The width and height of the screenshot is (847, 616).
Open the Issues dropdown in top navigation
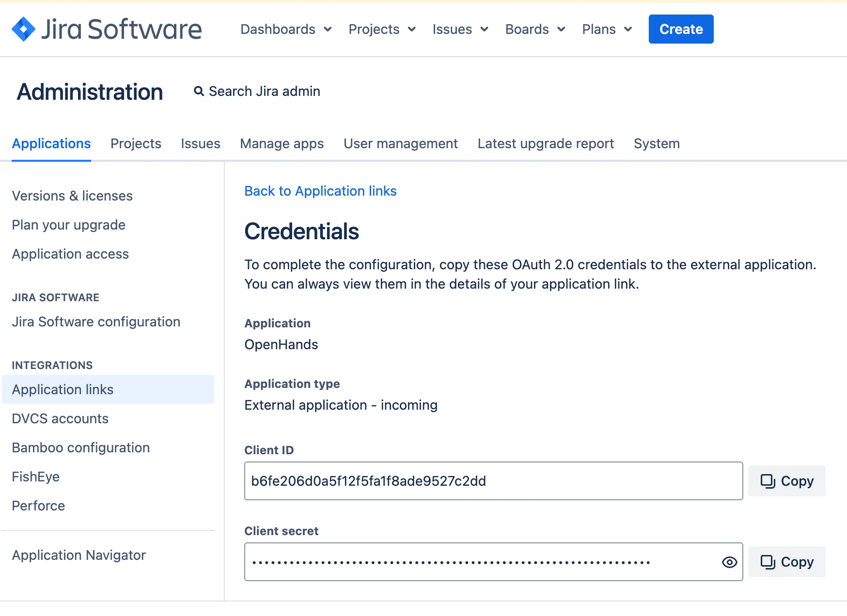click(460, 29)
